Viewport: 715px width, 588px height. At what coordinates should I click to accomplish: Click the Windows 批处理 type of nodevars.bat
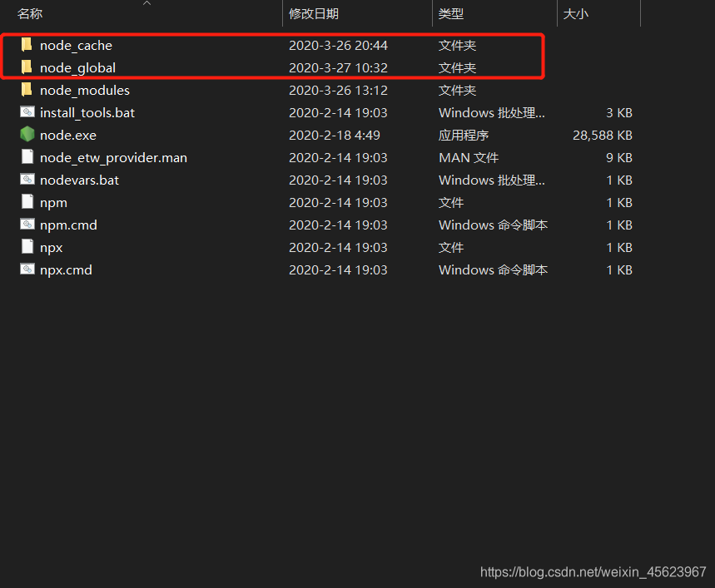492,180
